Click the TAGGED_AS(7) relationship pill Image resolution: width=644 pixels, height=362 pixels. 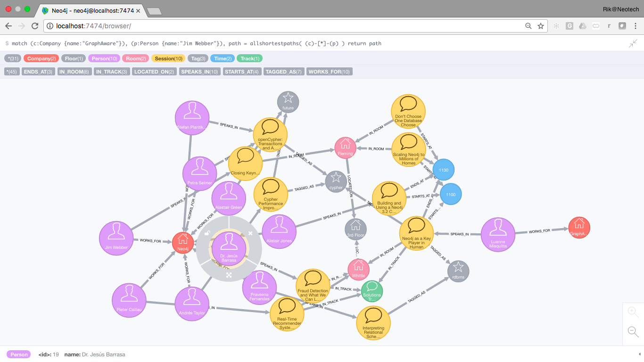coord(283,72)
